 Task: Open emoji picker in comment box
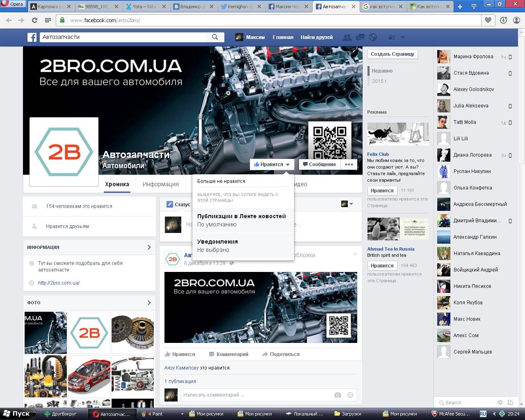pyautogui.click(x=350, y=395)
